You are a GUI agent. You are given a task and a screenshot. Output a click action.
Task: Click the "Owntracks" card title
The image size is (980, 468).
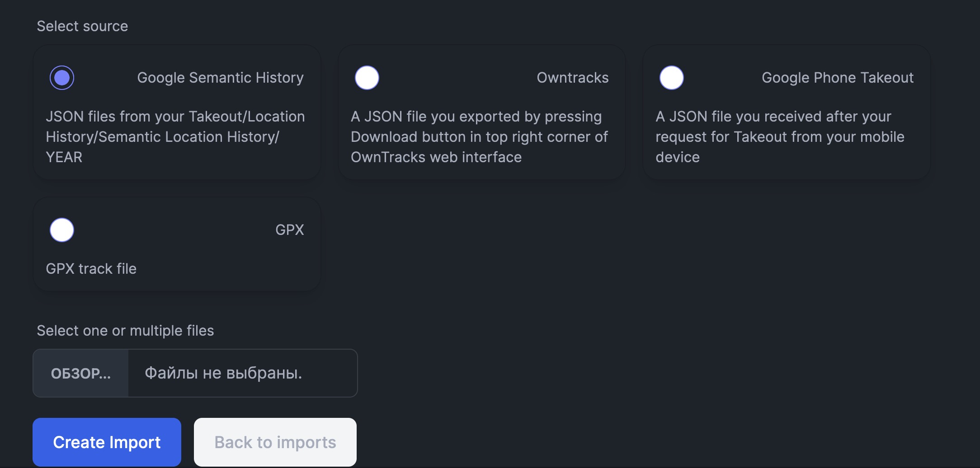(x=572, y=78)
